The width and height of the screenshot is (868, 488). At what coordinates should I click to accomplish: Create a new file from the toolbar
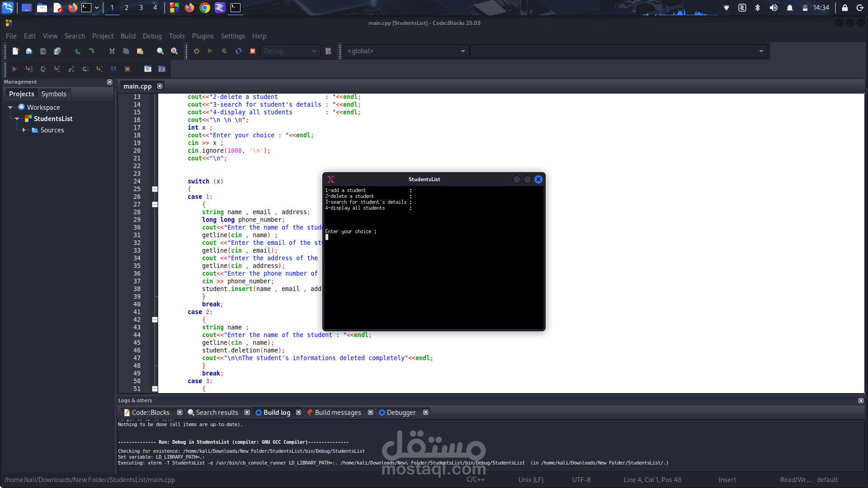coord(15,51)
